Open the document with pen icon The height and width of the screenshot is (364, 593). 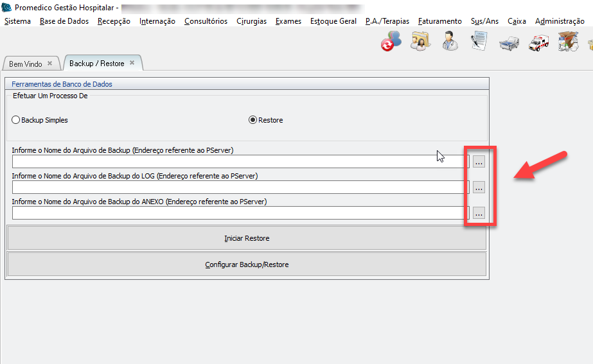479,41
